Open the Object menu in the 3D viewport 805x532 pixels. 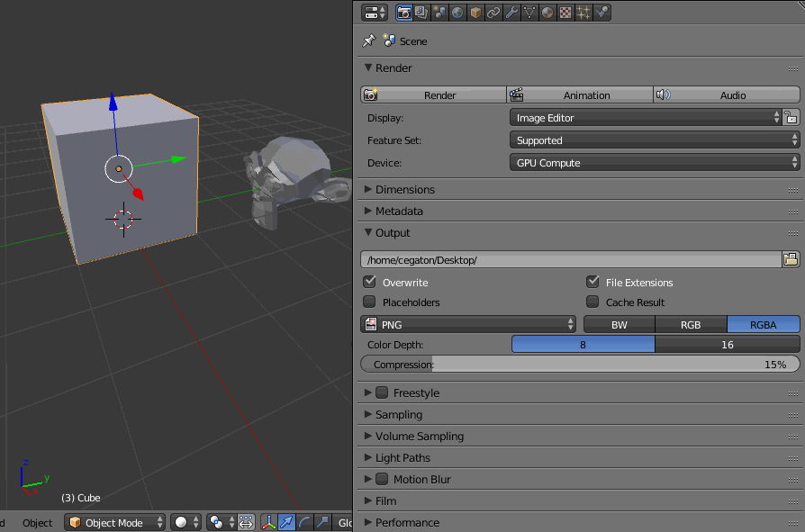(37, 522)
